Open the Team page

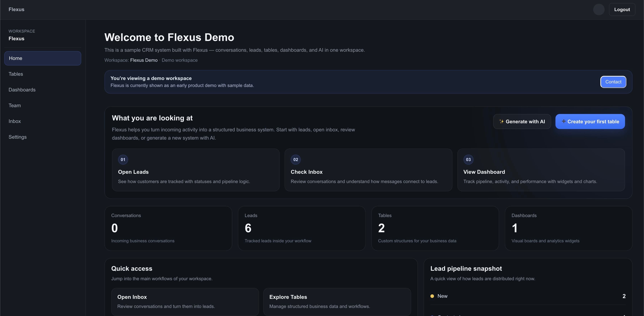point(43,105)
